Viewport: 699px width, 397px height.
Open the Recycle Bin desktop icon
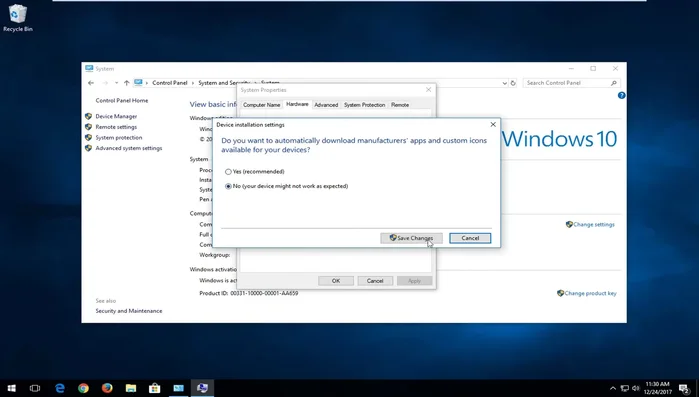point(18,18)
